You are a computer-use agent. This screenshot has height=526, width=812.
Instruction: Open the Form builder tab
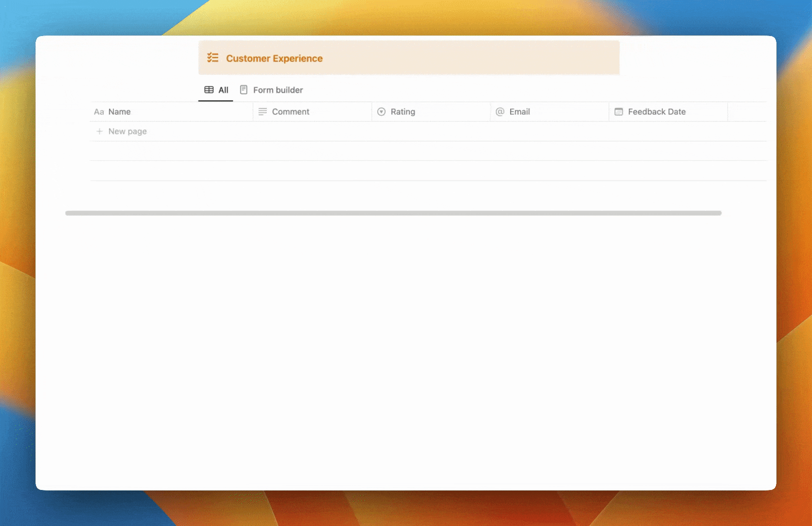271,90
